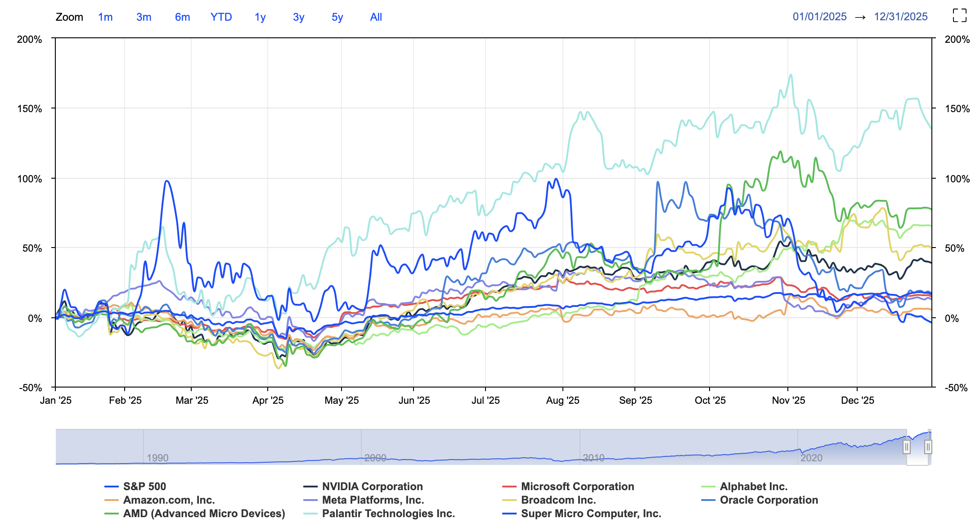Toggle Alphabet Inc. legend item
Image resolution: width=980 pixels, height=532 pixels.
pos(753,487)
